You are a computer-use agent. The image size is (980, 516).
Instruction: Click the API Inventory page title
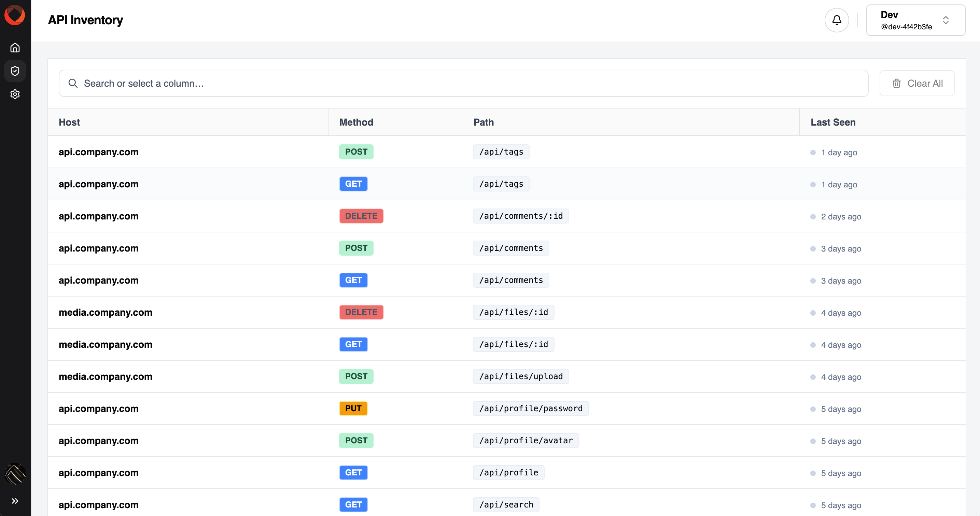click(85, 20)
